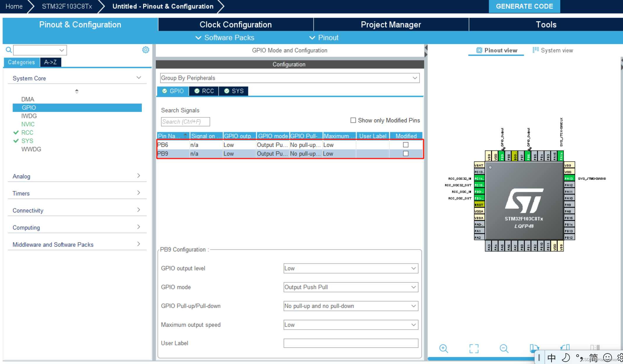This screenshot has width=623, height=364.
Task: Select the PB6 pin on the chip
Action: click(528, 156)
